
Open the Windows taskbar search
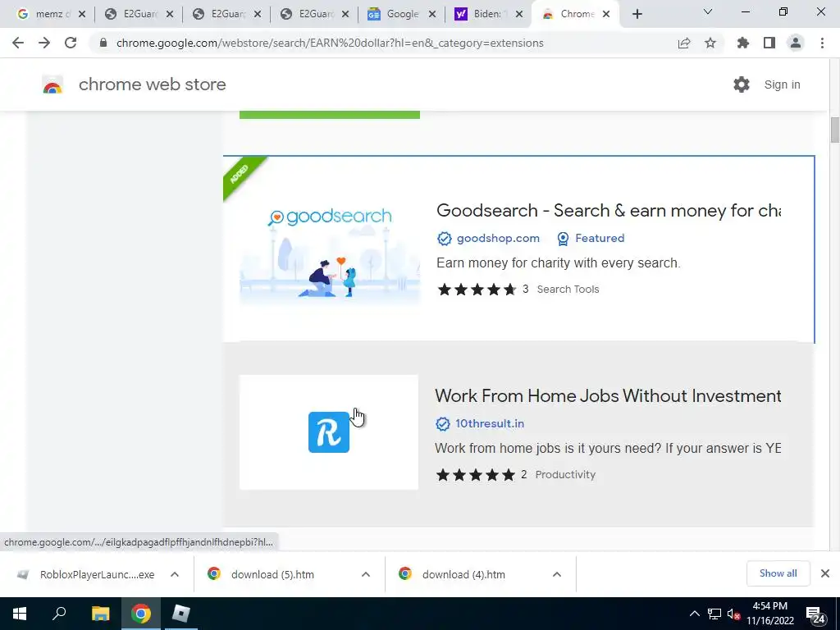tap(59, 614)
